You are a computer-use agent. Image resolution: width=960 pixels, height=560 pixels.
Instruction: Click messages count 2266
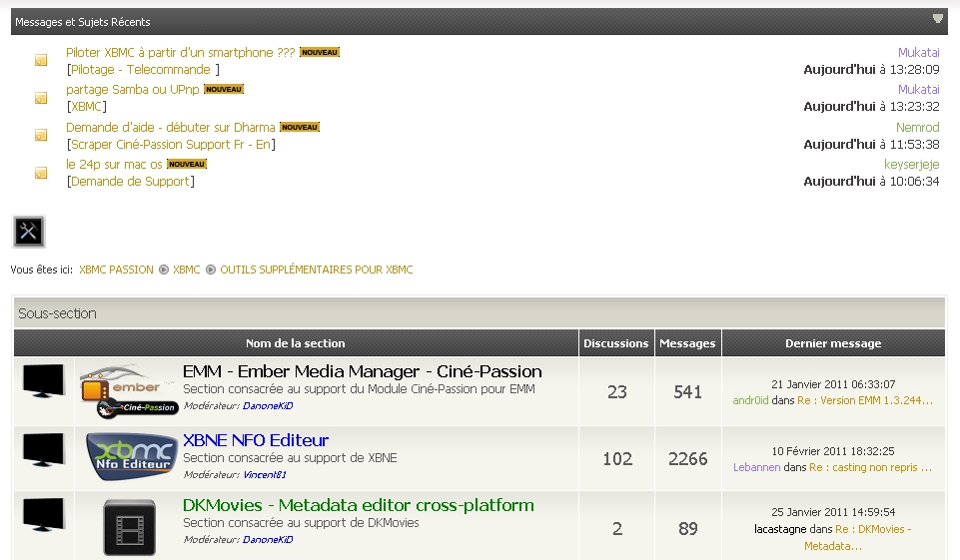click(687, 458)
